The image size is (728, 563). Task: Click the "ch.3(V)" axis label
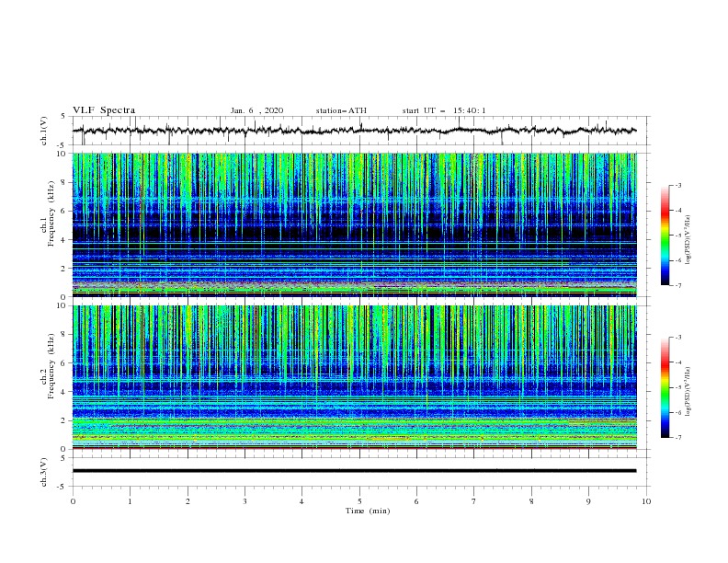(44, 472)
